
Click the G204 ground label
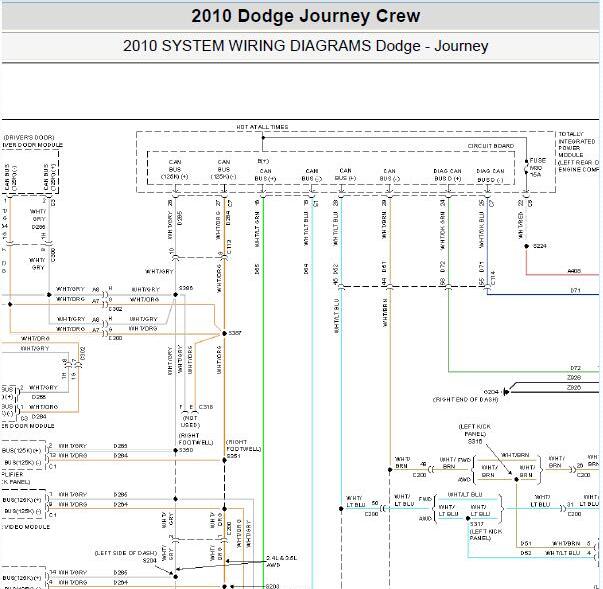tap(491, 392)
